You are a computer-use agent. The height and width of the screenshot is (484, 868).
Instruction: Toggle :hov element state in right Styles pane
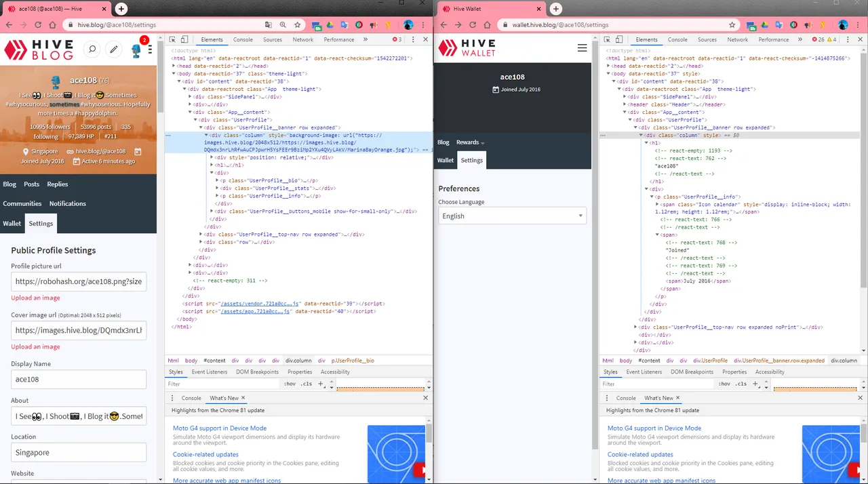[724, 384]
